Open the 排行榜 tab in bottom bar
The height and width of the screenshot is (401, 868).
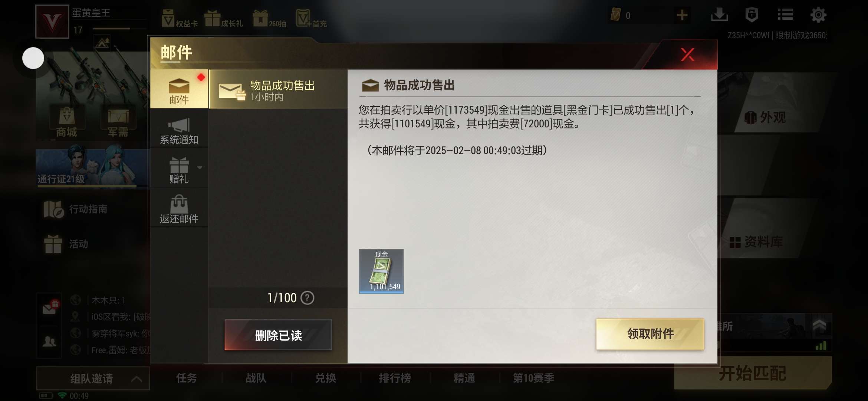pos(395,378)
